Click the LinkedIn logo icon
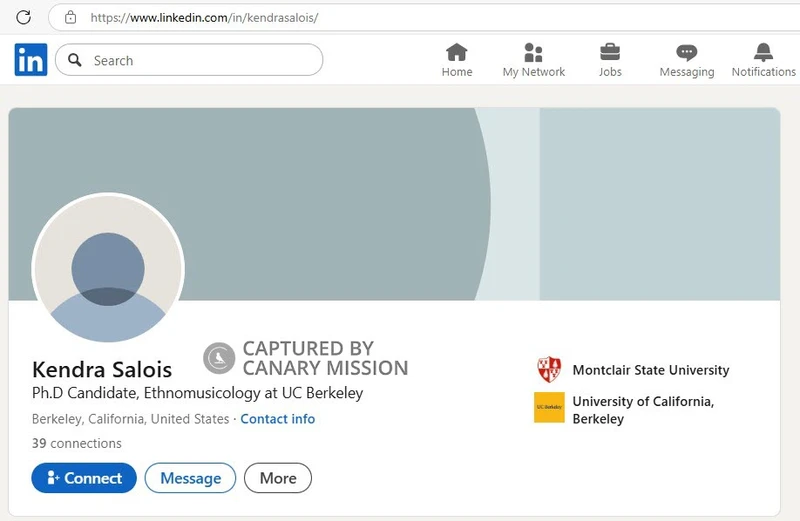 [x=31, y=60]
